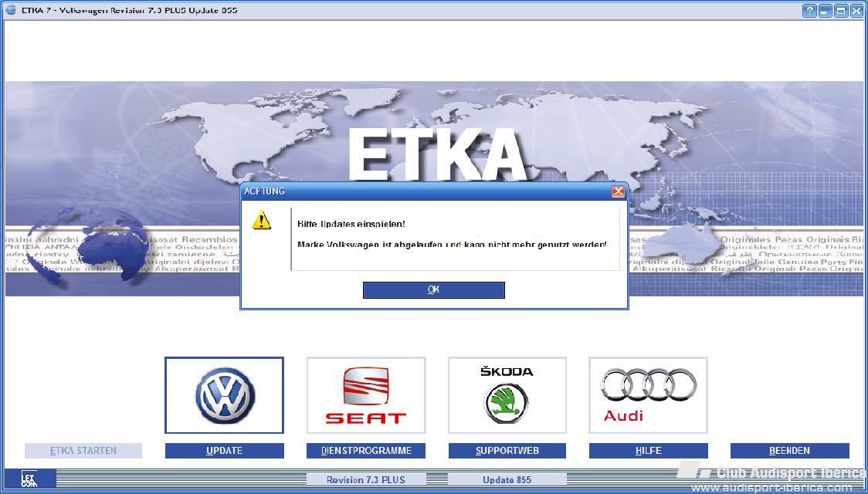This screenshot has height=494, width=868.
Task: Click the LexCom logo in the status bar
Action: tap(29, 479)
